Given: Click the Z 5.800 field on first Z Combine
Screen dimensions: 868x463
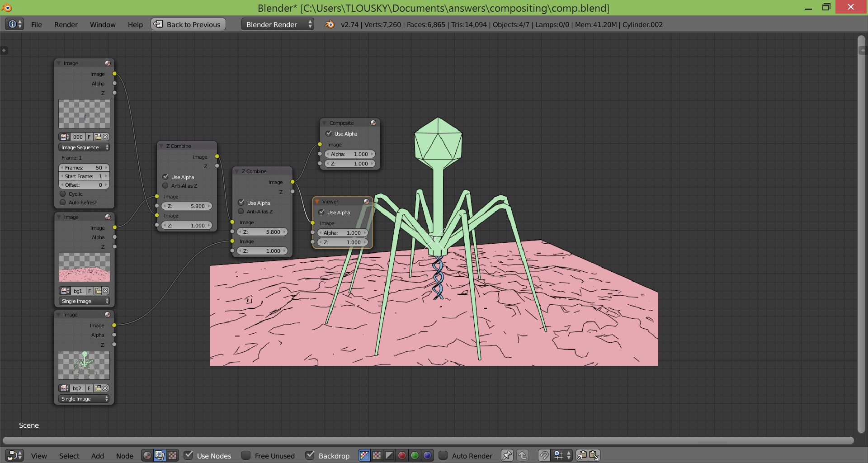Looking at the screenshot, I should pos(187,206).
